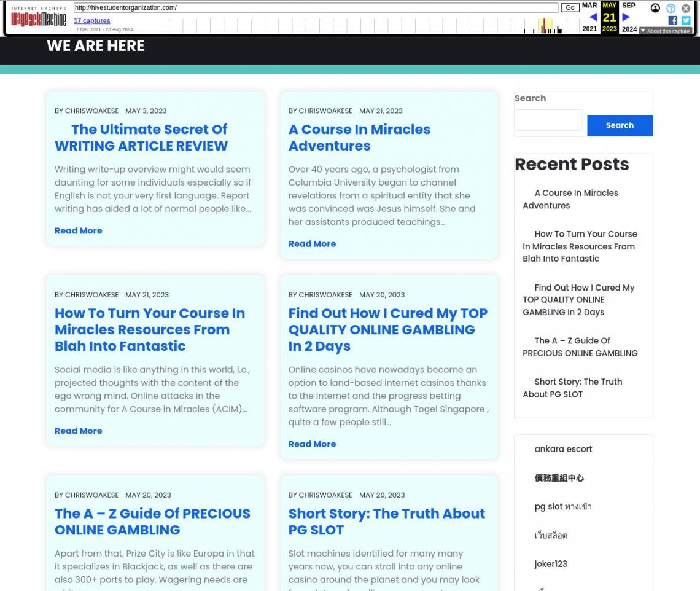Click the Go button beside URL field
This screenshot has width=700, height=591.
pos(569,7)
